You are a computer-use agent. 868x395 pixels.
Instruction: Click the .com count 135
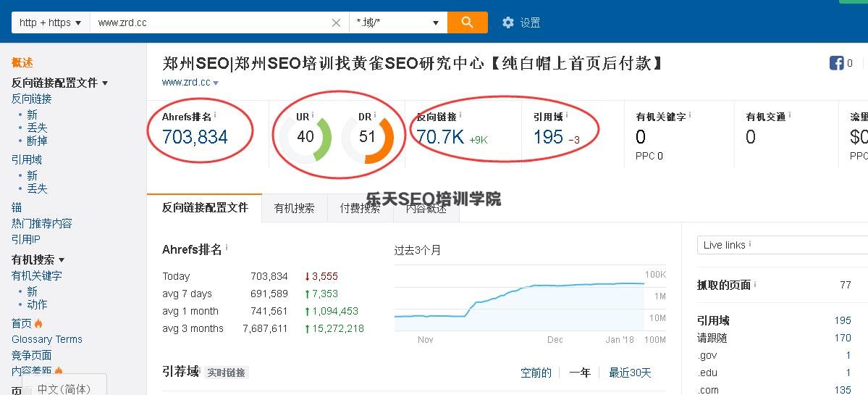click(843, 390)
